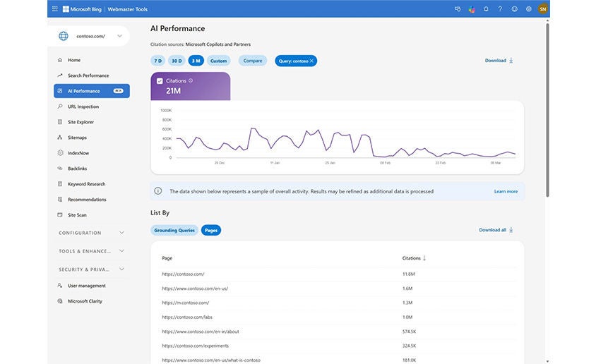
Task: Sort by the Citations column header
Action: click(x=414, y=258)
